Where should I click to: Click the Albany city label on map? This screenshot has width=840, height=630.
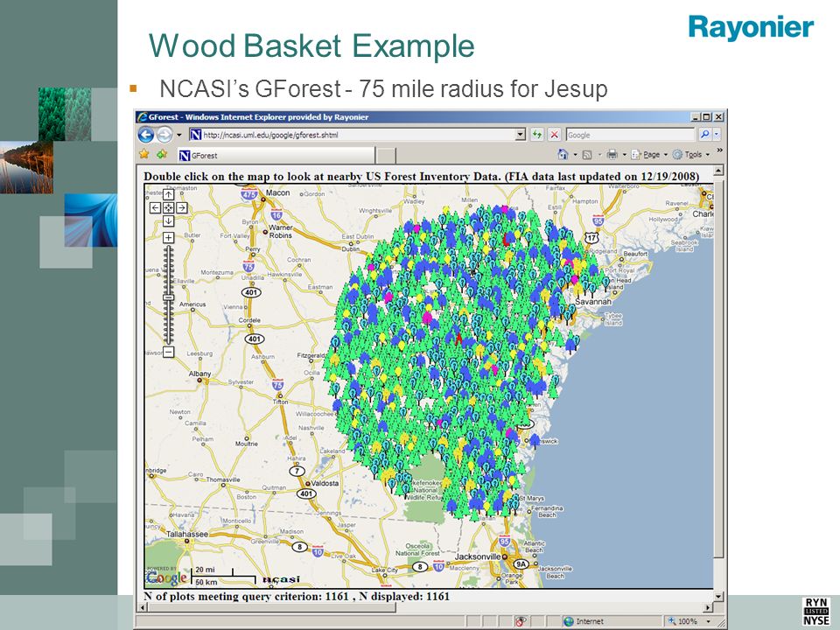pos(199,374)
